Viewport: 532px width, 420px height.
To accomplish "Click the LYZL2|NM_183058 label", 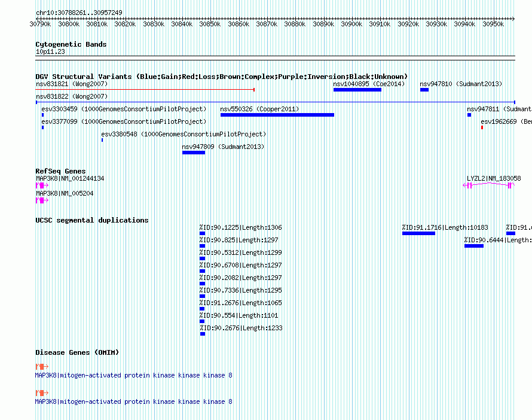I will pos(494,178).
